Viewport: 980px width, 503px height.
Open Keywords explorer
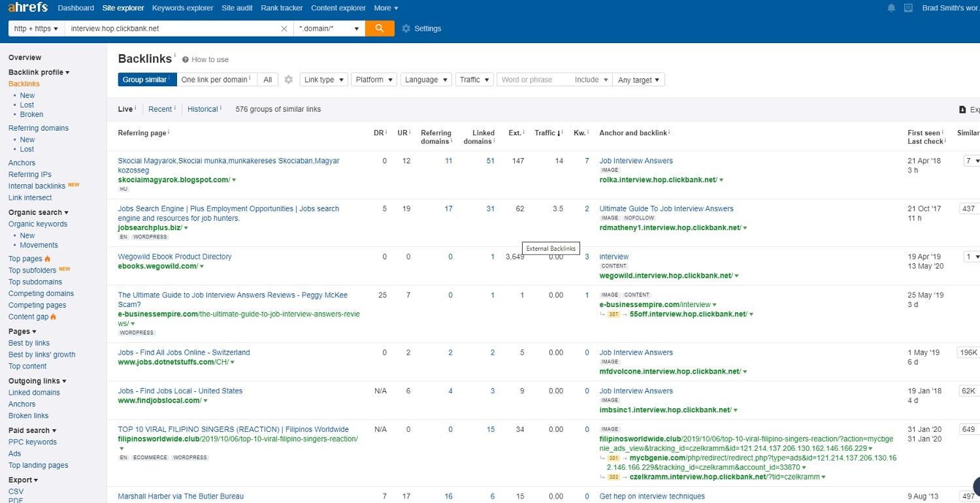(x=182, y=8)
